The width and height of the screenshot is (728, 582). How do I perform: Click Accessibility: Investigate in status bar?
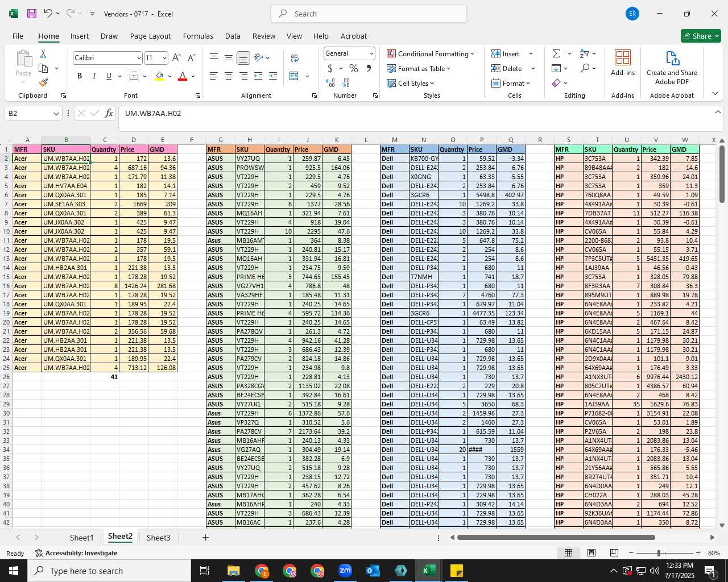pos(76,553)
